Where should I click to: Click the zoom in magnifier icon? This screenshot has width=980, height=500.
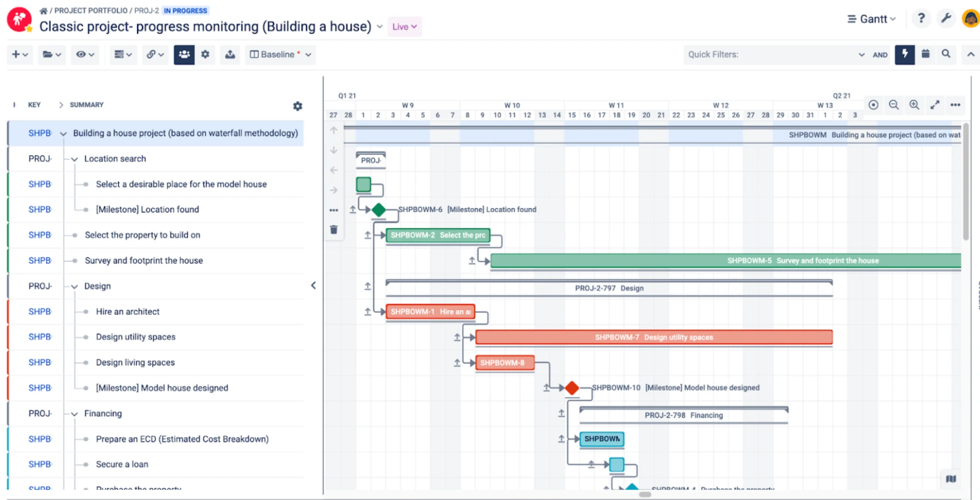point(914,105)
